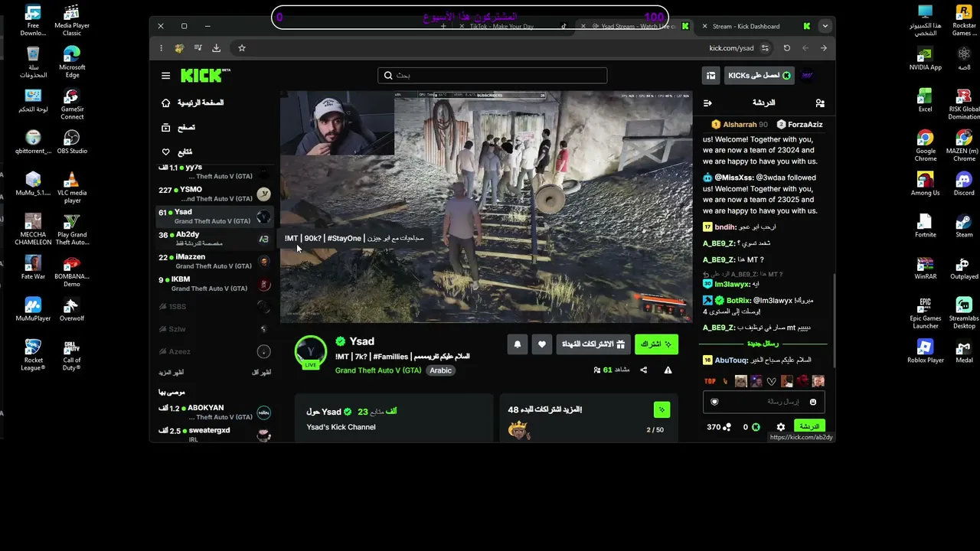Viewport: 980px width, 551px height.
Task: Open recommended channel ABOKYAN
Action: 215,412
